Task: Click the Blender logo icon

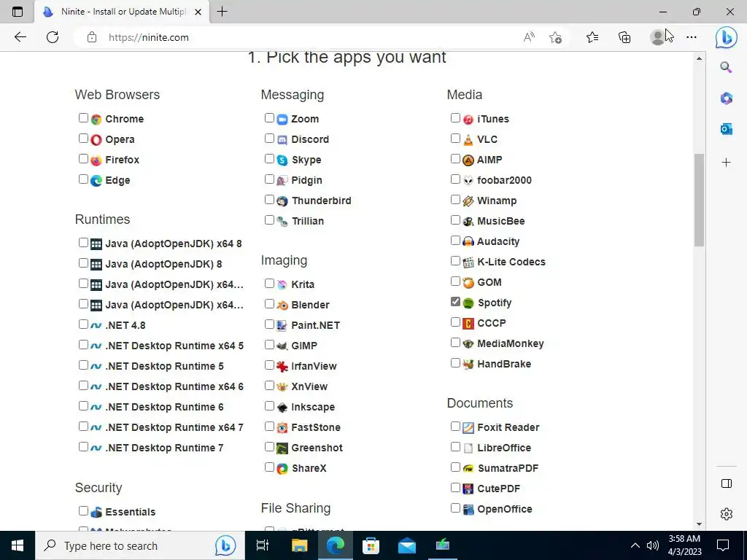Action: (282, 305)
